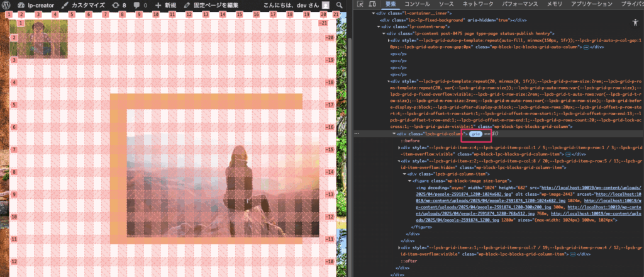
Task: Toggle the grid badge on lpcb-grid-column div
Action: click(476, 133)
